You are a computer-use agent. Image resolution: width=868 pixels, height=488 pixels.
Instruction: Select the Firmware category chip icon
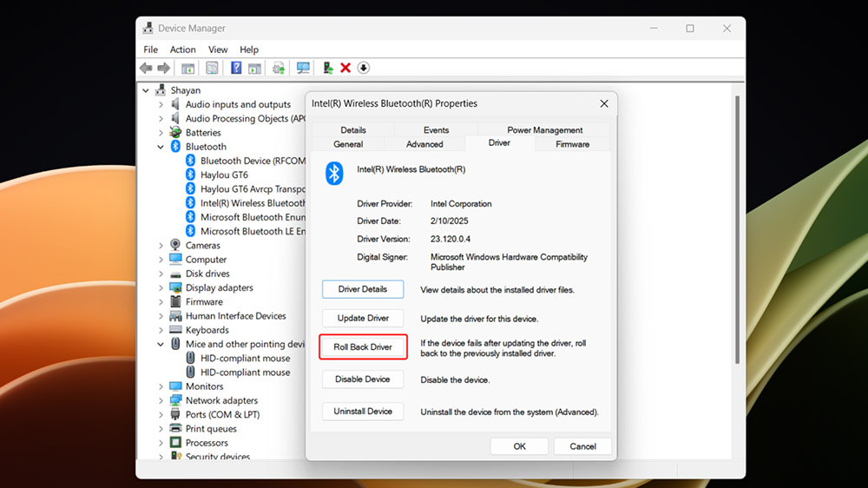point(175,301)
